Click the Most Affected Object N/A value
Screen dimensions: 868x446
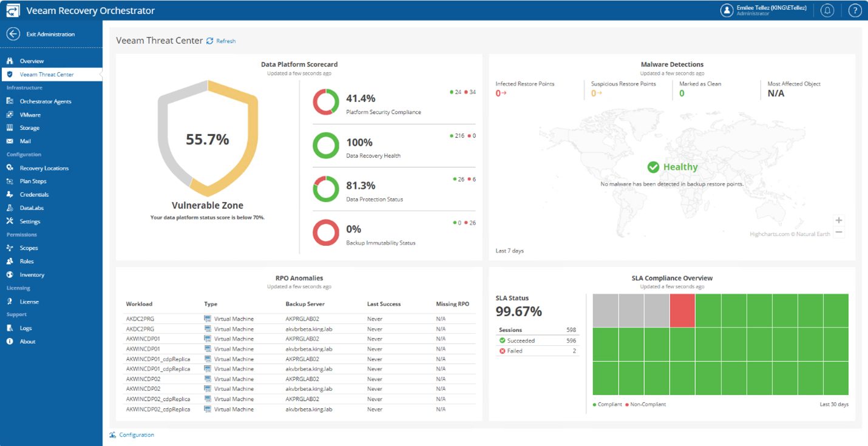776,93
